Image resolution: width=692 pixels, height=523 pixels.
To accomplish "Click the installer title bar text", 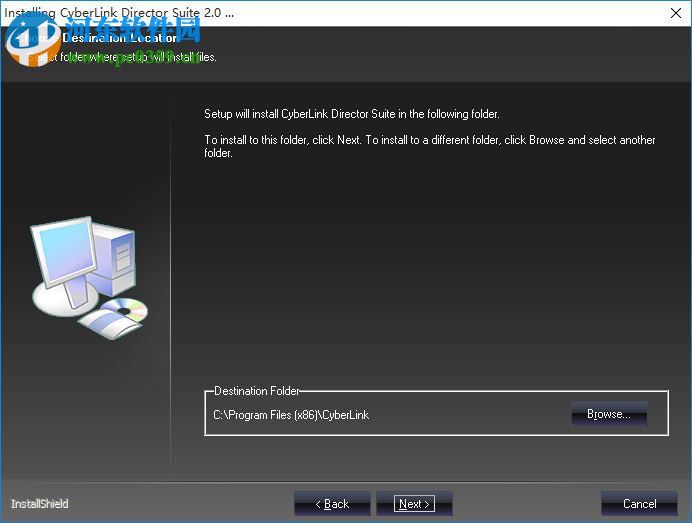I will click(119, 13).
